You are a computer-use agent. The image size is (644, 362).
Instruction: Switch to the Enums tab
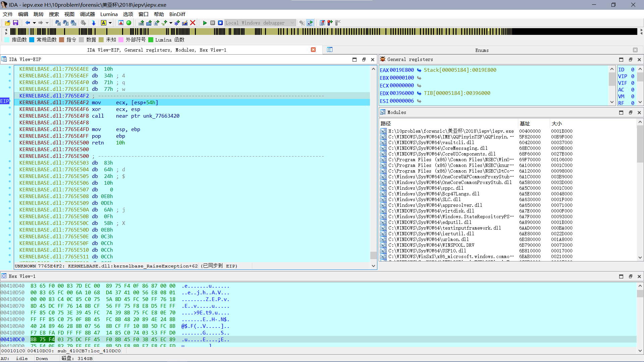(482, 50)
